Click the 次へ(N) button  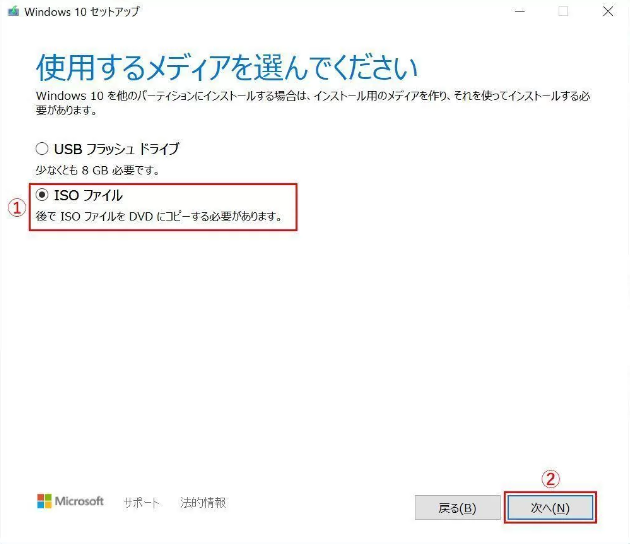point(550,508)
